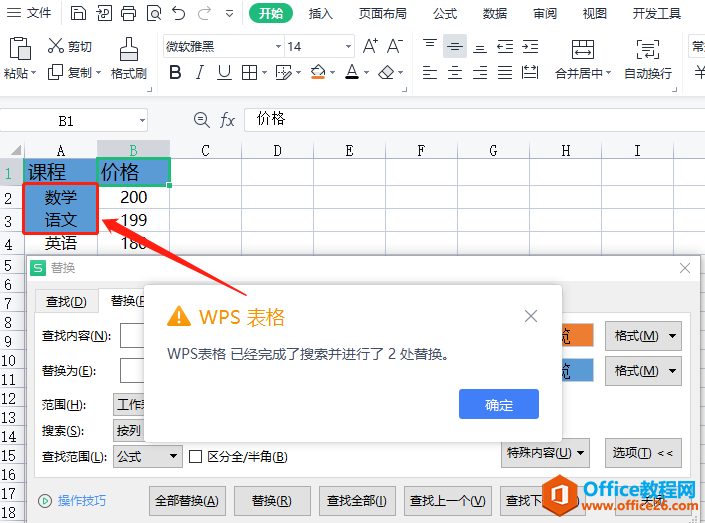Open Print Preview icon
Image resolution: width=705 pixels, height=523 pixels.
154,13
